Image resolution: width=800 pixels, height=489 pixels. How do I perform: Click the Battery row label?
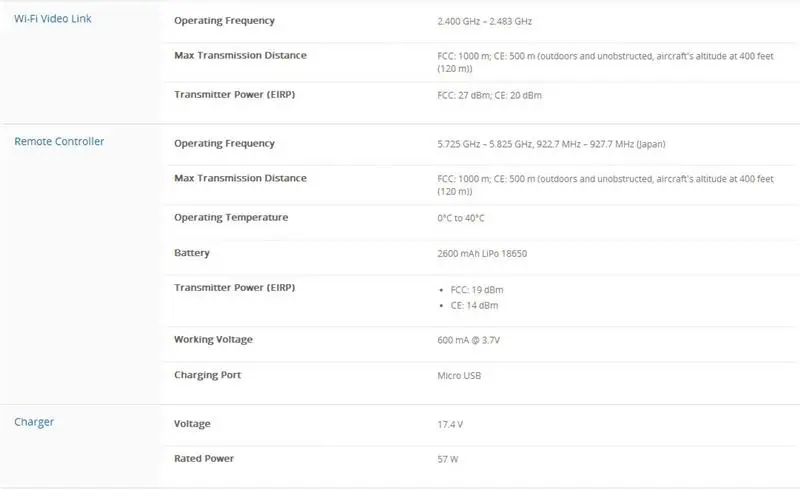tap(192, 253)
